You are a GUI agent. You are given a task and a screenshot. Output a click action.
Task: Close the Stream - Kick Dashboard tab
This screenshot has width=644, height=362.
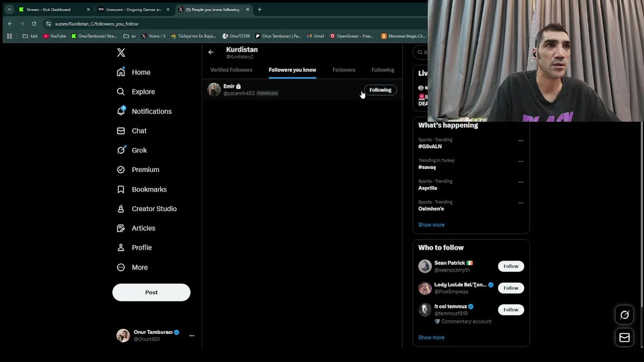pyautogui.click(x=88, y=10)
